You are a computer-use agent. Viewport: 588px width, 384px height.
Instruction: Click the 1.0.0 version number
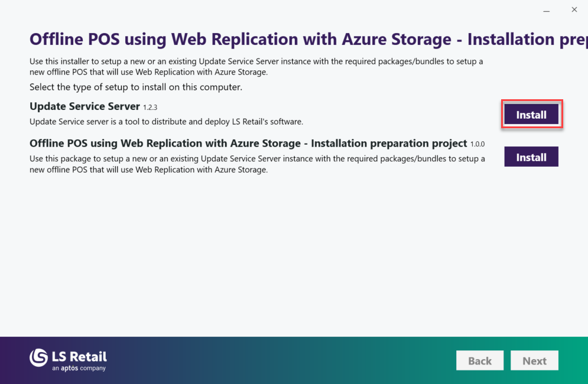477,144
